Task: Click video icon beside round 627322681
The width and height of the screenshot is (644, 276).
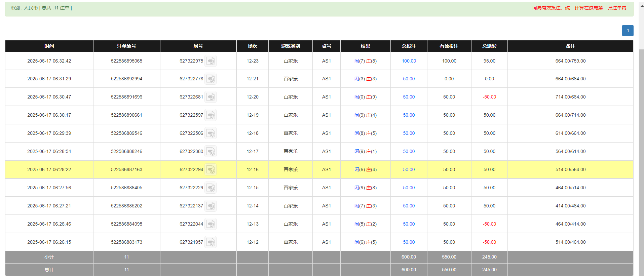Action: click(211, 97)
